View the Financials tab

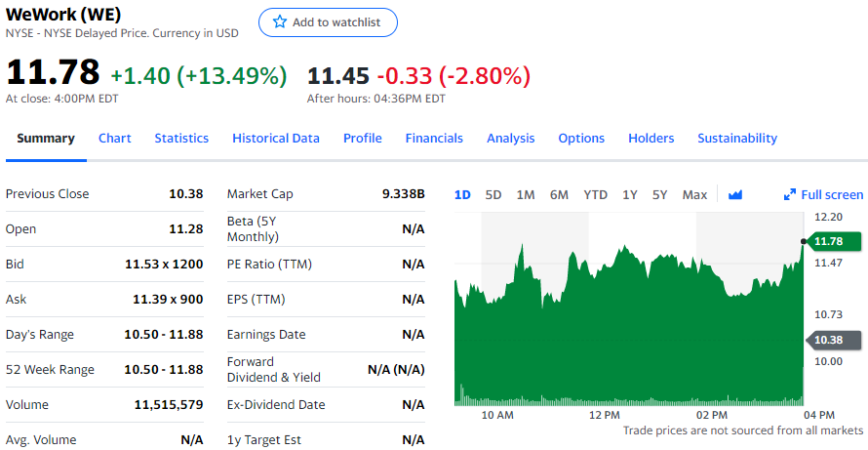(434, 138)
